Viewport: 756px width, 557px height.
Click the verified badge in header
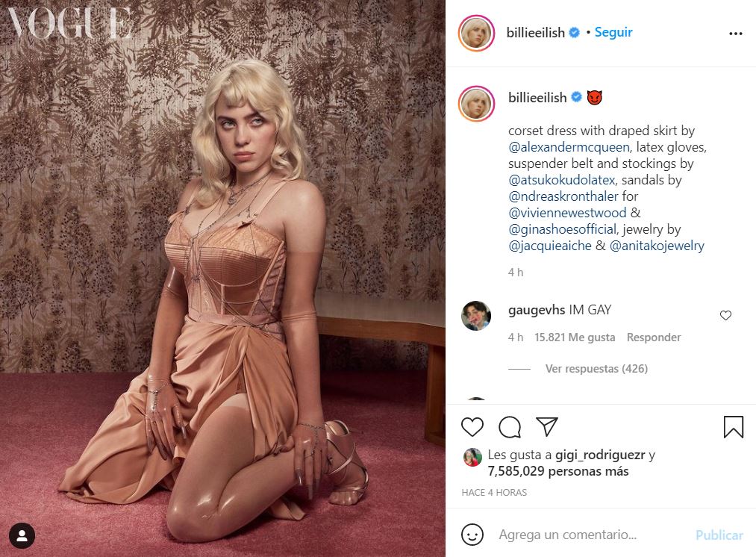[574, 32]
